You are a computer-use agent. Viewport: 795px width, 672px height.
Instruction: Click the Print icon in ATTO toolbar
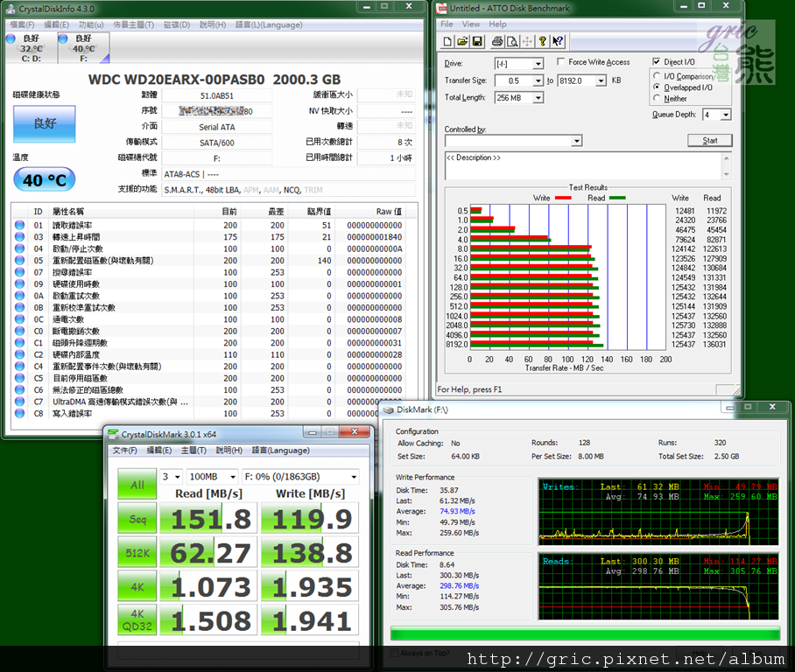[x=497, y=41]
